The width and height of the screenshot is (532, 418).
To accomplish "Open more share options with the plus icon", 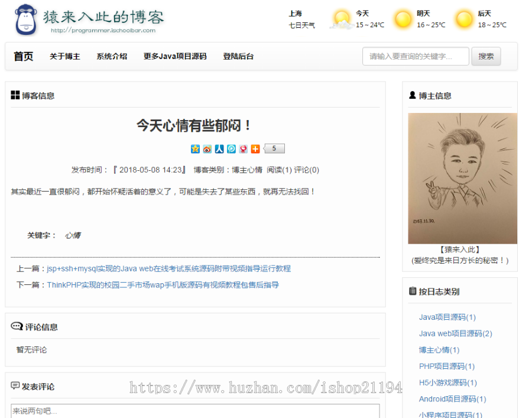I will (255, 149).
